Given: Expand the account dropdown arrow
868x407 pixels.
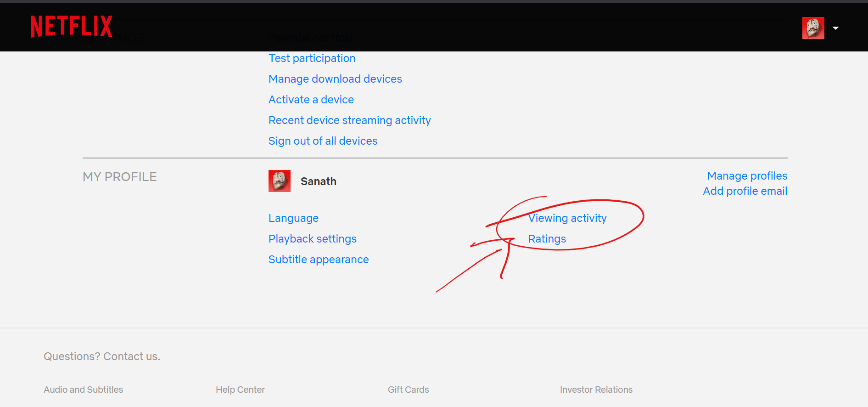Looking at the screenshot, I should point(835,28).
